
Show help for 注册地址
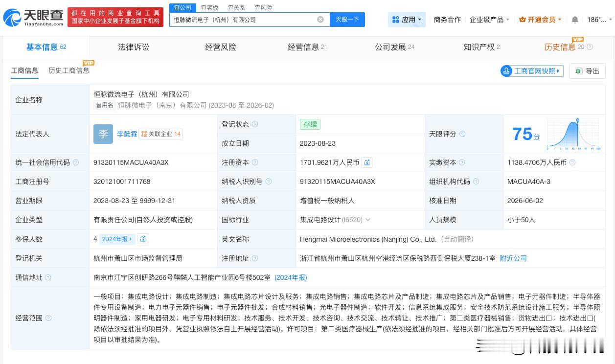coord(255,258)
